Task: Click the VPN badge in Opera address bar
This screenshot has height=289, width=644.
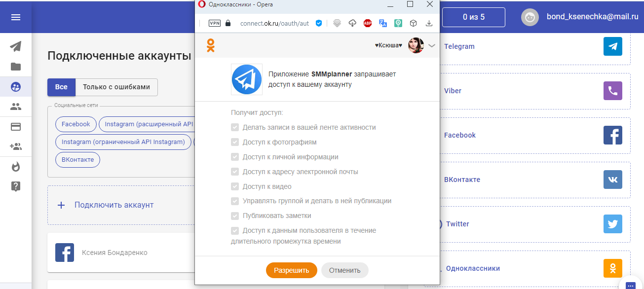Action: (215, 23)
